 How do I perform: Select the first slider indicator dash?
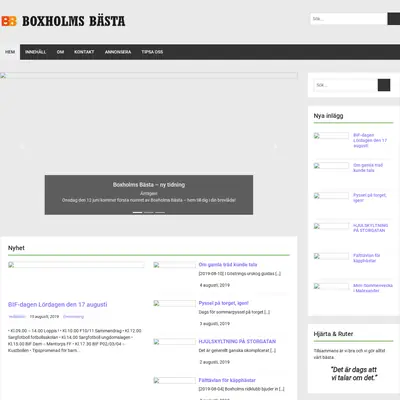137,212
